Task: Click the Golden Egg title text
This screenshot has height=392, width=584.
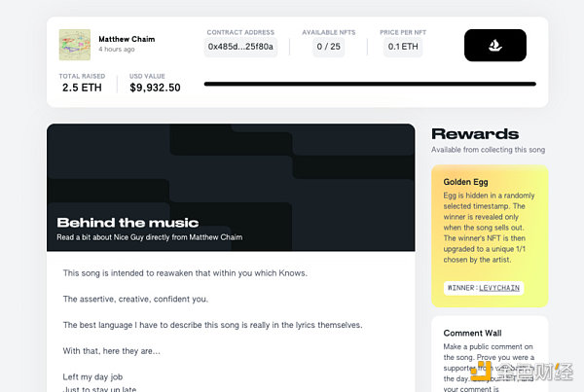Action: pos(465,182)
